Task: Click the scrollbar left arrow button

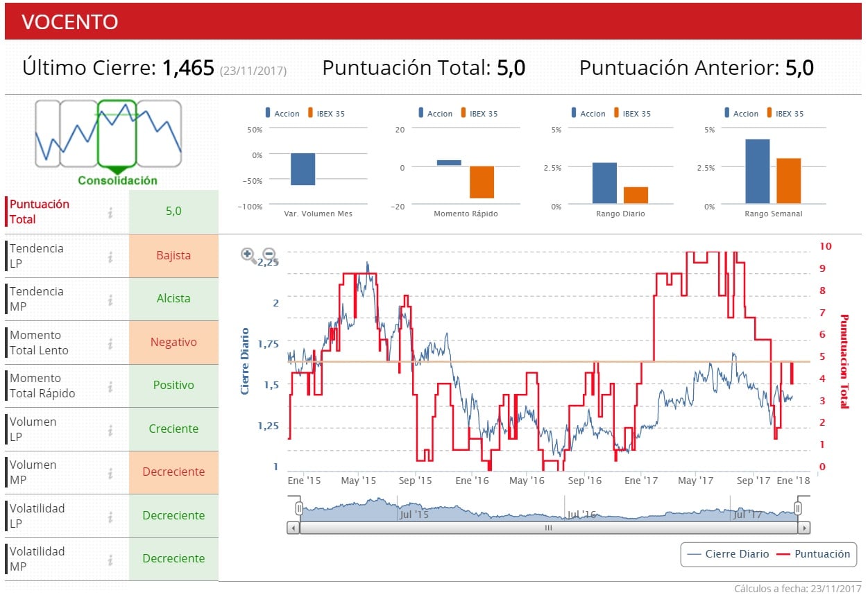Action: (x=293, y=528)
